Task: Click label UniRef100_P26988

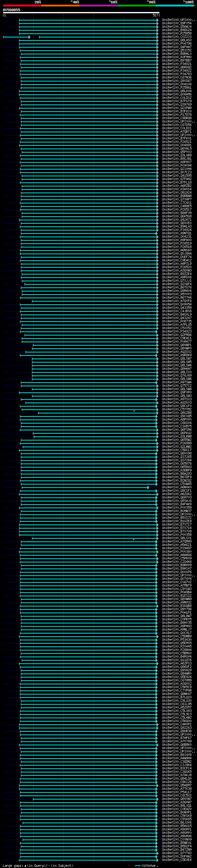Action: (177, 443)
